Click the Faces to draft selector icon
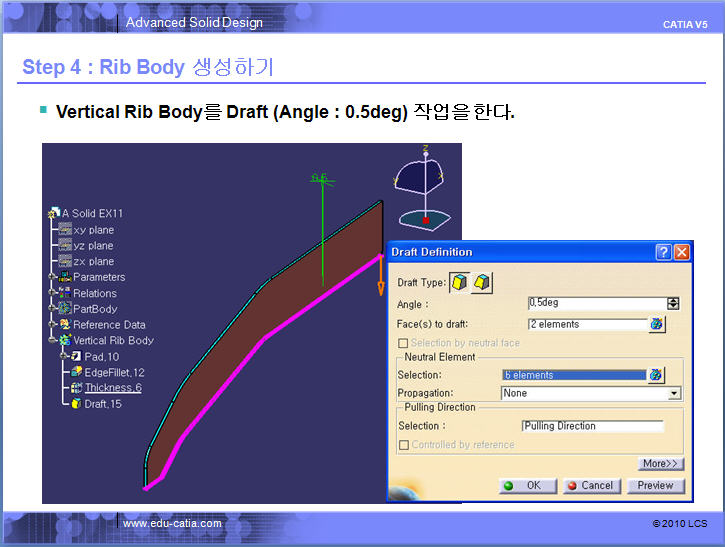The width and height of the screenshot is (725, 547). tap(656, 324)
